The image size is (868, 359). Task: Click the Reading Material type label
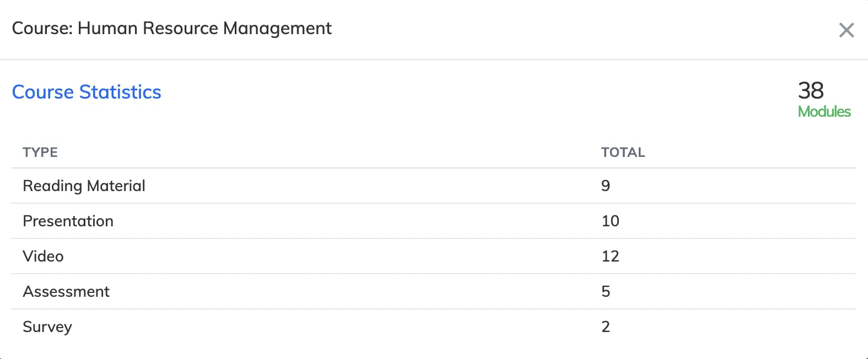84,186
